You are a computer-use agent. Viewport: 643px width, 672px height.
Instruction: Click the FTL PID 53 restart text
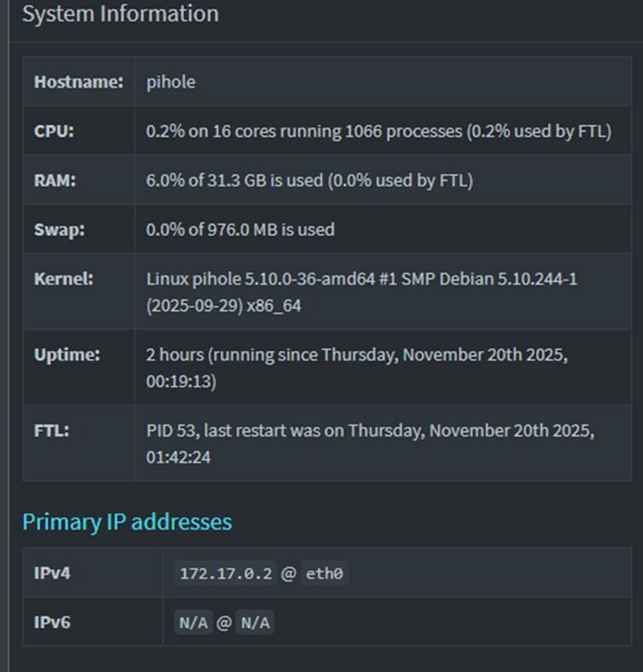click(370, 443)
